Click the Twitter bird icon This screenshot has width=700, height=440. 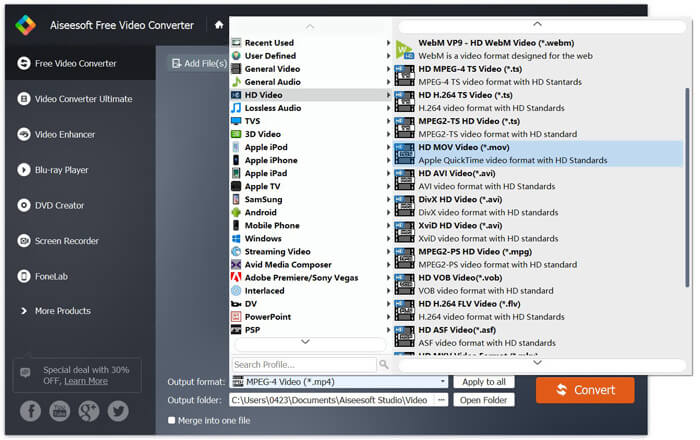point(118,411)
